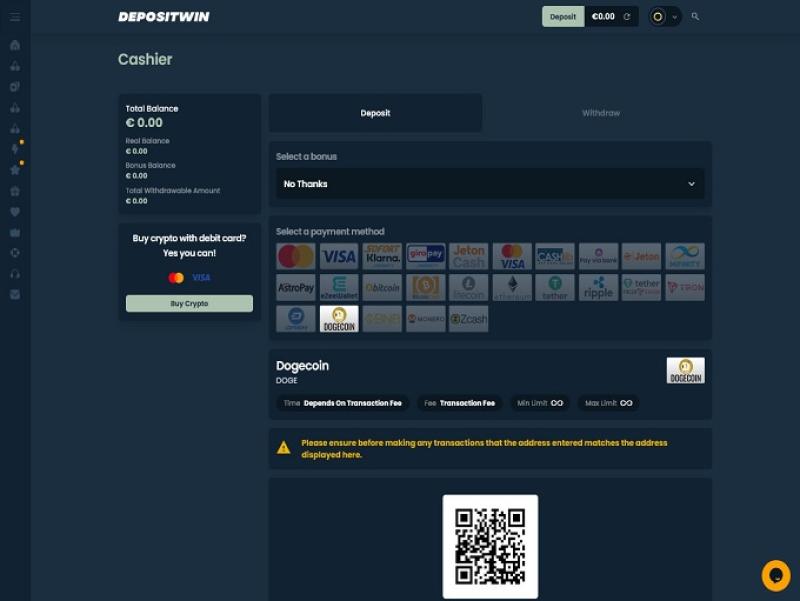Select Ripple as payment method
Screen dimensions: 800x601
(x=598, y=288)
